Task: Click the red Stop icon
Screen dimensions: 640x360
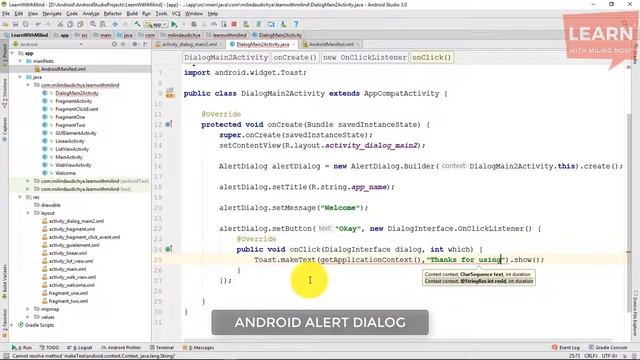Action: (234, 24)
